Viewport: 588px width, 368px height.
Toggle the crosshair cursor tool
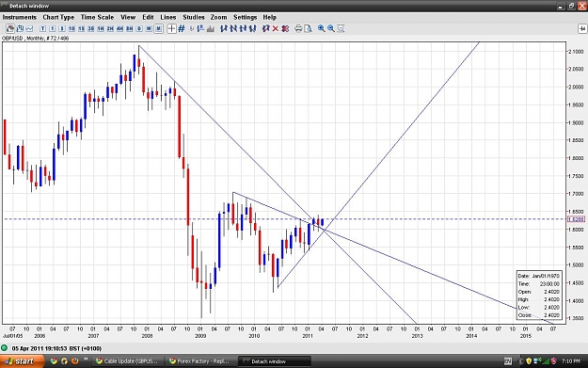[x=171, y=28]
